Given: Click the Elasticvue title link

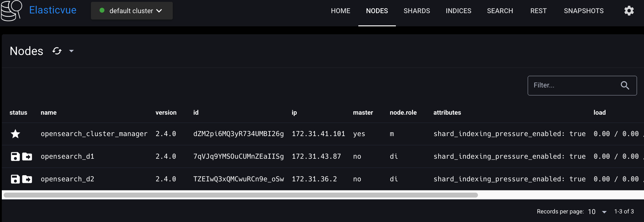Looking at the screenshot, I should click(53, 10).
